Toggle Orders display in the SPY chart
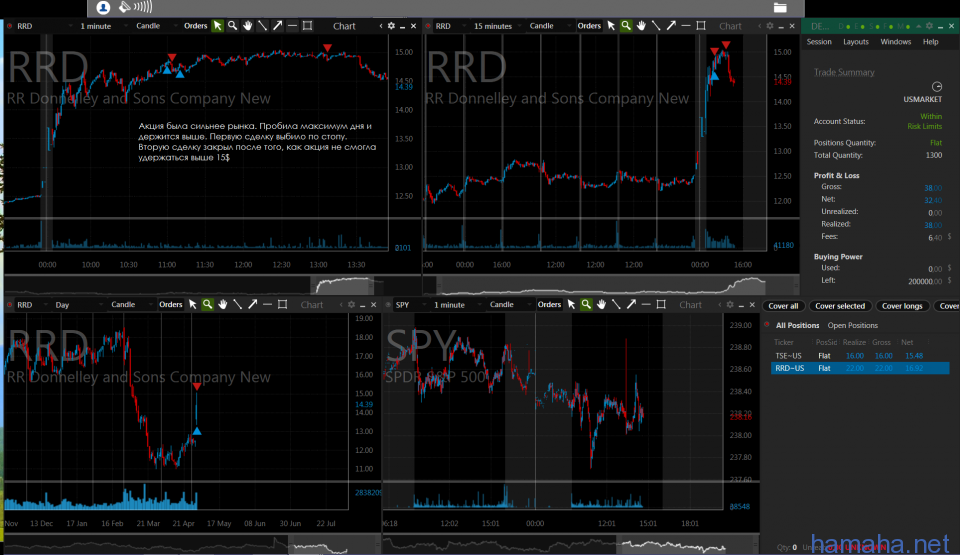The image size is (960, 555). click(x=549, y=304)
